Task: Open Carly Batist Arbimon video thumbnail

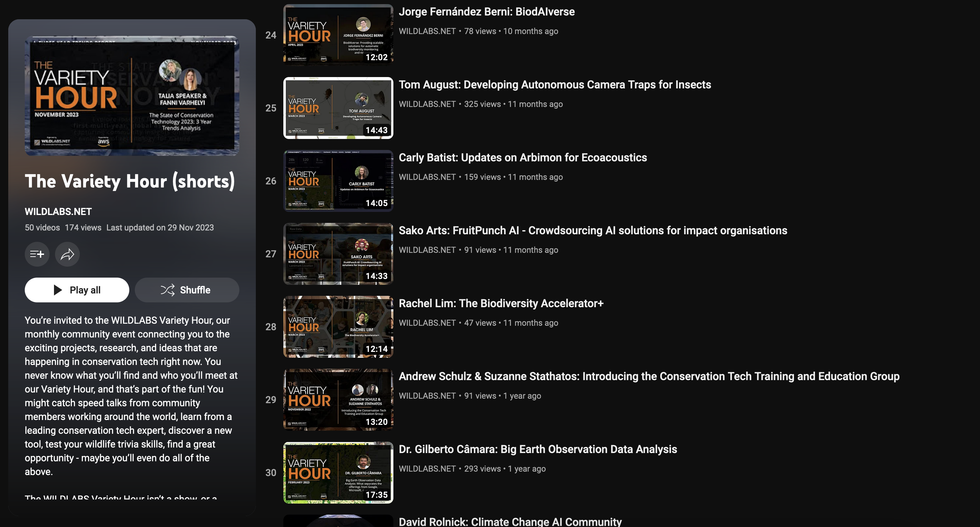Action: pyautogui.click(x=338, y=181)
